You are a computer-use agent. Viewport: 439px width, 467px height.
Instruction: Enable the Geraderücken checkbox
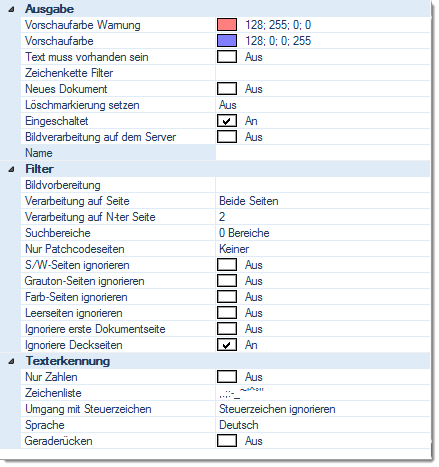(227, 441)
